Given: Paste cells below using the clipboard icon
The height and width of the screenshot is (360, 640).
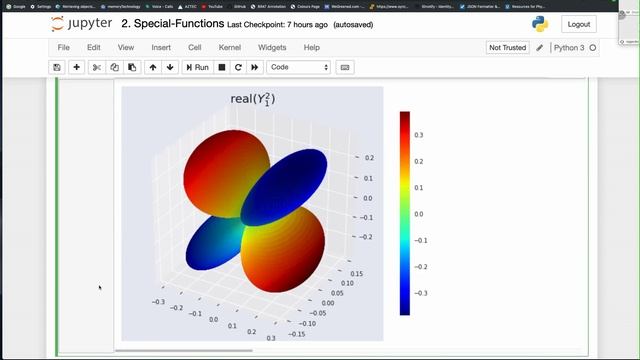Looking at the screenshot, I should (x=132, y=67).
